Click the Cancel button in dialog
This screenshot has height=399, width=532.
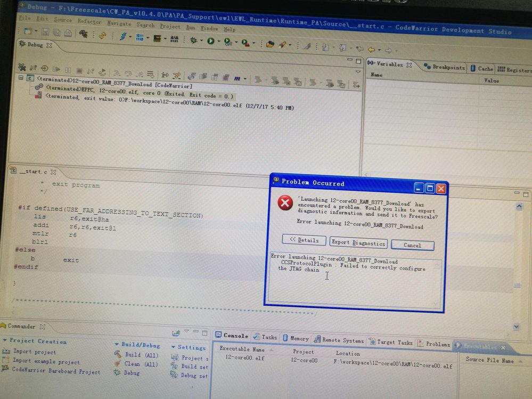pyautogui.click(x=412, y=245)
